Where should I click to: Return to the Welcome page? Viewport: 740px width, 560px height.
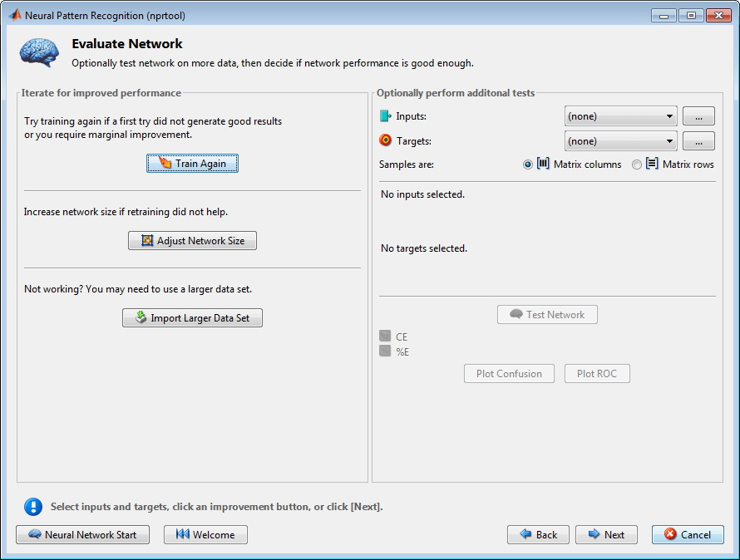tap(205, 534)
